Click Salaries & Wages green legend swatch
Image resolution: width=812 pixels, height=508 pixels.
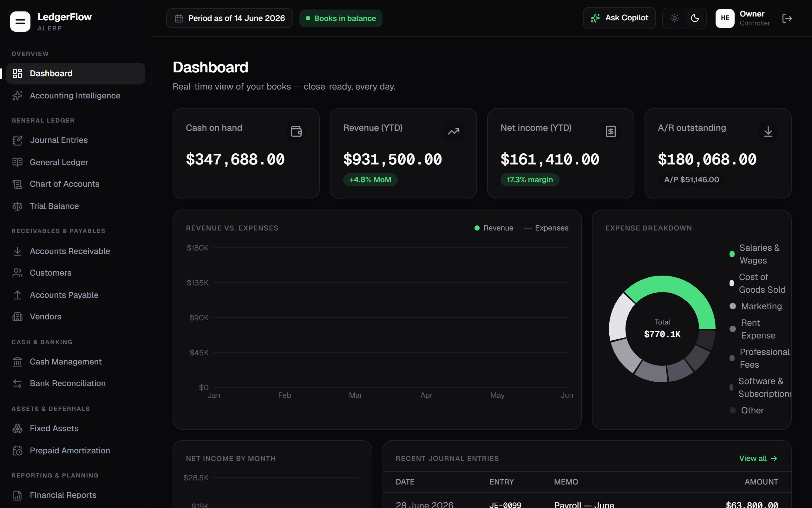tap(732, 254)
